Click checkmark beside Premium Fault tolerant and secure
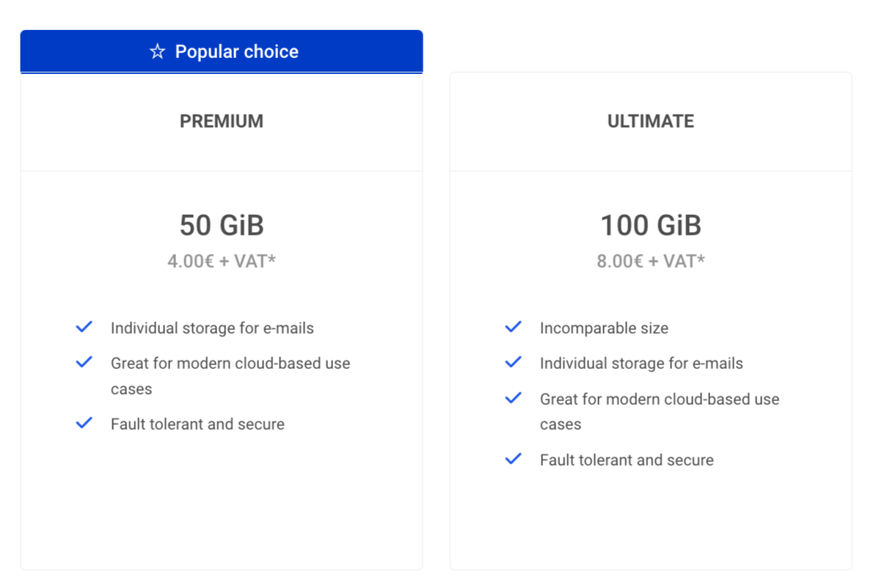This screenshot has height=588, width=879. (x=84, y=423)
